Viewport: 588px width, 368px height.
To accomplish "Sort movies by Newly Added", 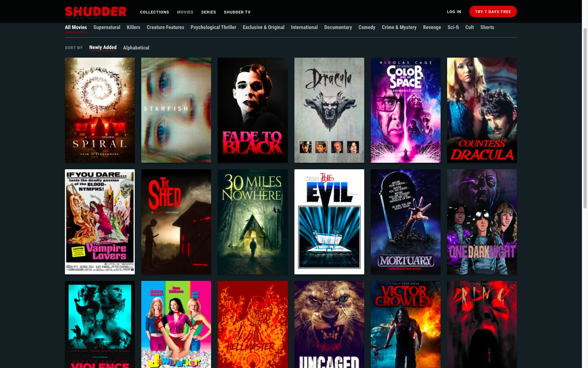I will [x=102, y=47].
